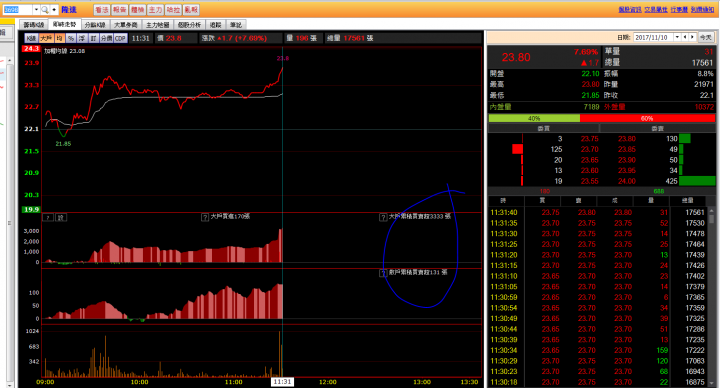Screen dimensions: 720x388
Task: Click the 設 settings button on indicator panel
Action: 61,217
